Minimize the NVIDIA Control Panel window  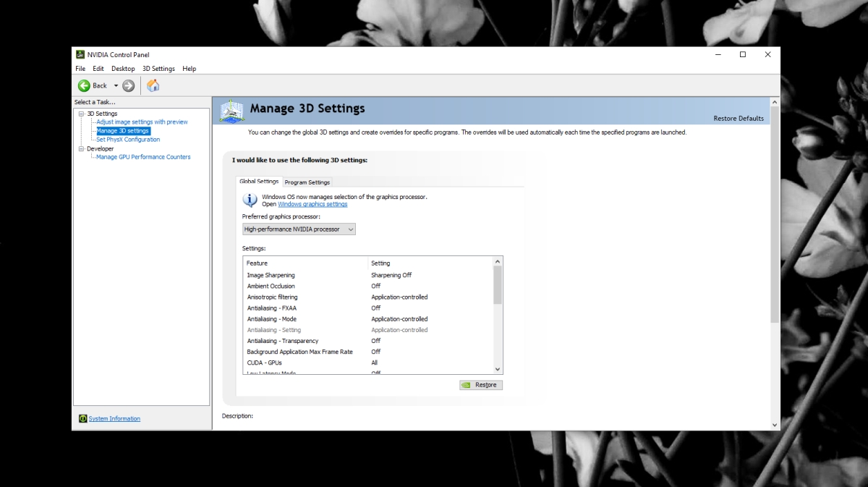(718, 54)
